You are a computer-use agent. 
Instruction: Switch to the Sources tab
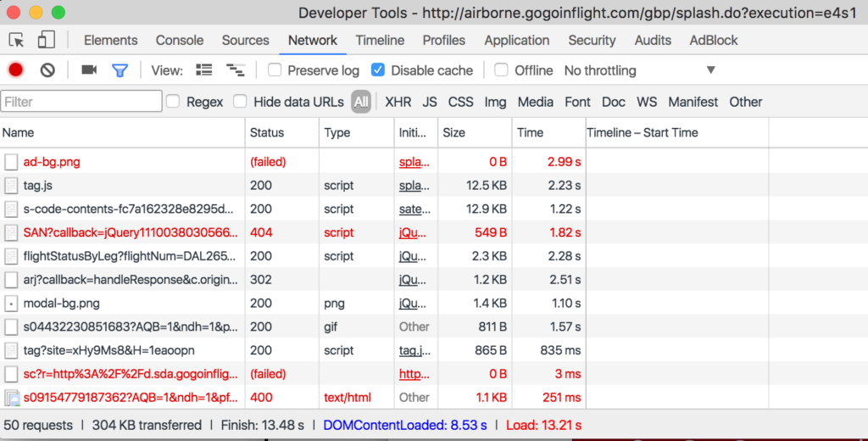(245, 41)
